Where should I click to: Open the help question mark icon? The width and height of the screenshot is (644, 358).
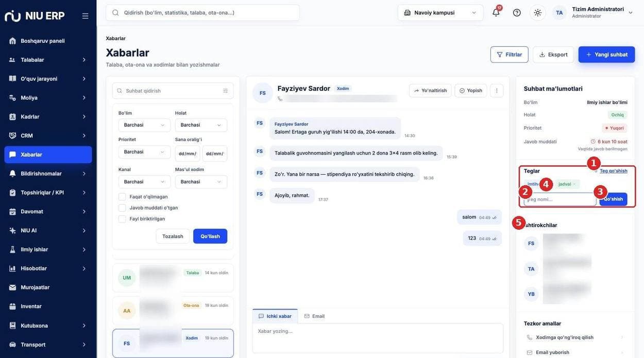coord(517,12)
